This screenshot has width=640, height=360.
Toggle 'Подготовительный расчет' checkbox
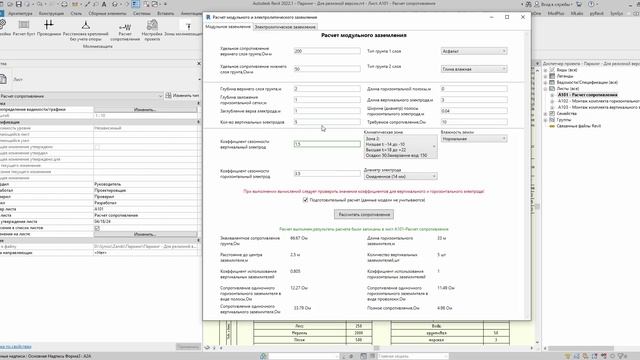point(305,200)
